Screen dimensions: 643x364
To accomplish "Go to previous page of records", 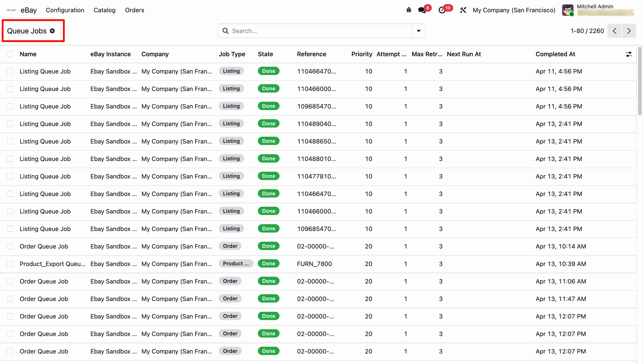I will (x=615, y=31).
